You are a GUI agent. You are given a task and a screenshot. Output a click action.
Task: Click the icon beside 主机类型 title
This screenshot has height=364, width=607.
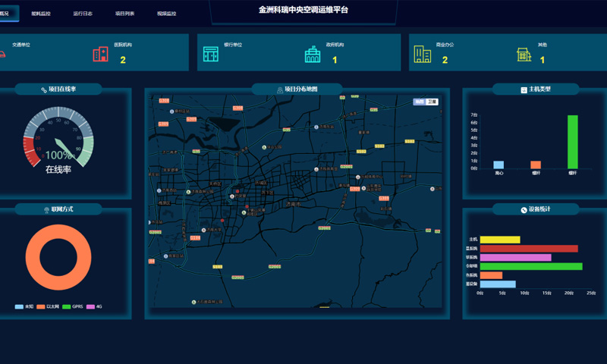coord(524,89)
